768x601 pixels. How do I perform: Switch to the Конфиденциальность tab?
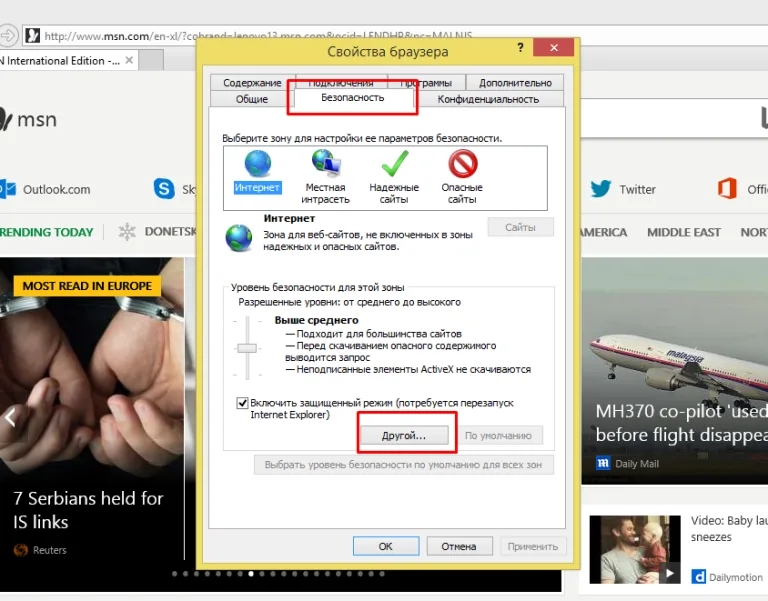coord(488,99)
